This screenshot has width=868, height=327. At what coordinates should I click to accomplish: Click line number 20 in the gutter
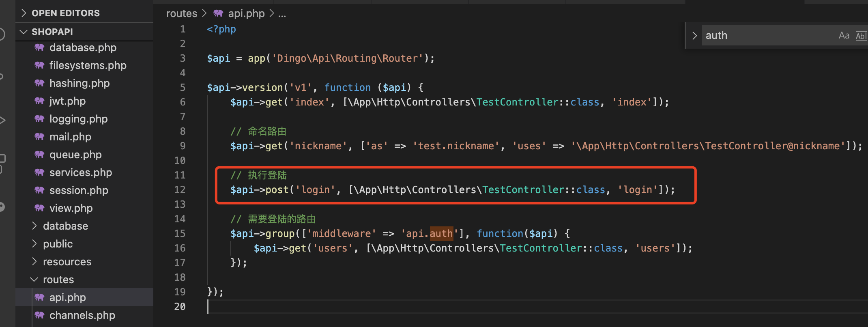click(180, 306)
